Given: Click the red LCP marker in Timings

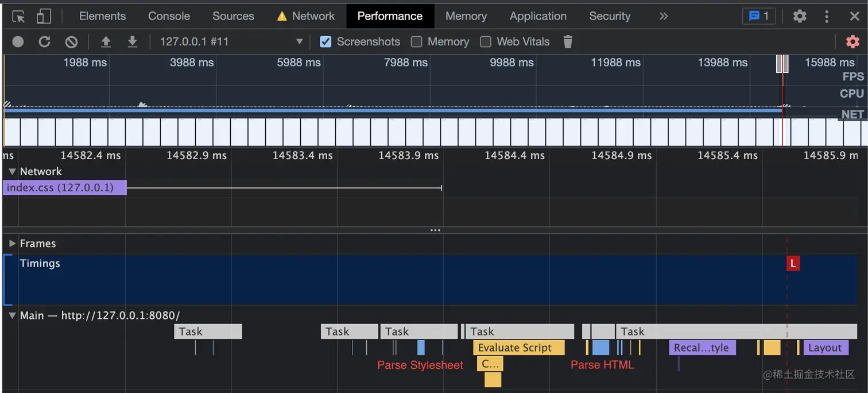Looking at the screenshot, I should [793, 263].
